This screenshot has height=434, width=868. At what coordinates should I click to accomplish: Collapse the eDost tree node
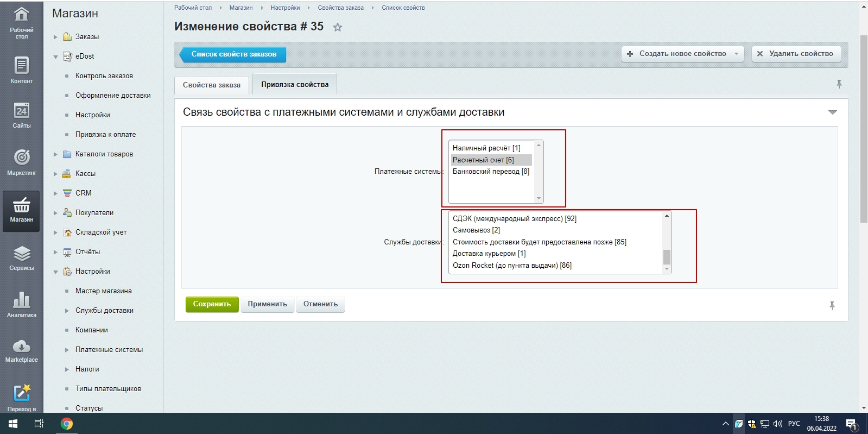pos(55,56)
